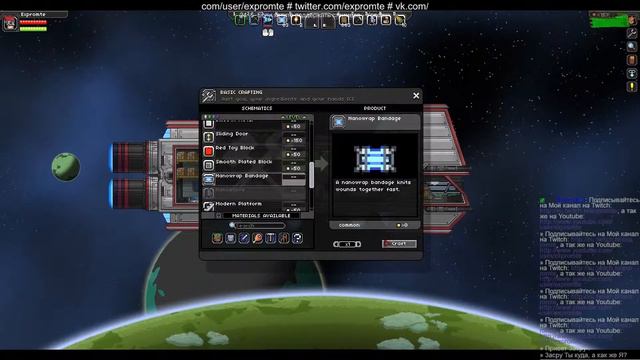
Task: Click the red health bar under Expromte
Action: click(33, 22)
